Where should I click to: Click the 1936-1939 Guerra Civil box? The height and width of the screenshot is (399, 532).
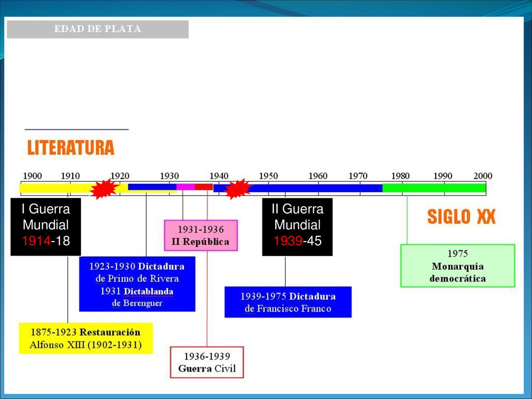tap(207, 362)
